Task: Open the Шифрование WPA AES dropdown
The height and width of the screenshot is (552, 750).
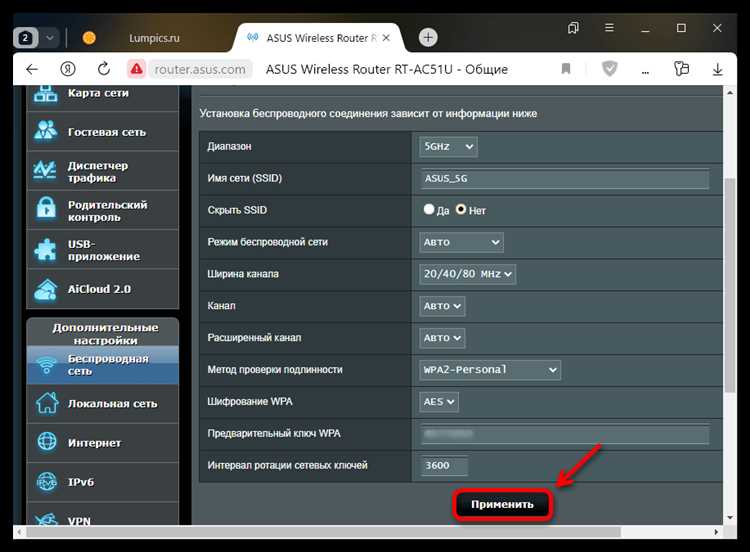Action: [x=439, y=402]
